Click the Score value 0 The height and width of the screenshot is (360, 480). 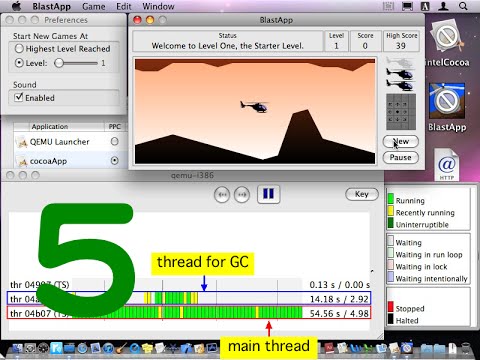(365, 46)
